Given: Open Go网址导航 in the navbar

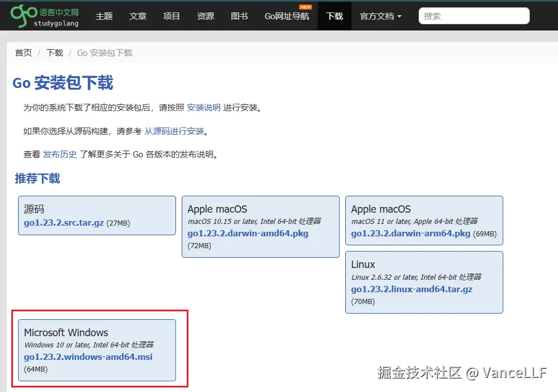Looking at the screenshot, I should 287,16.
